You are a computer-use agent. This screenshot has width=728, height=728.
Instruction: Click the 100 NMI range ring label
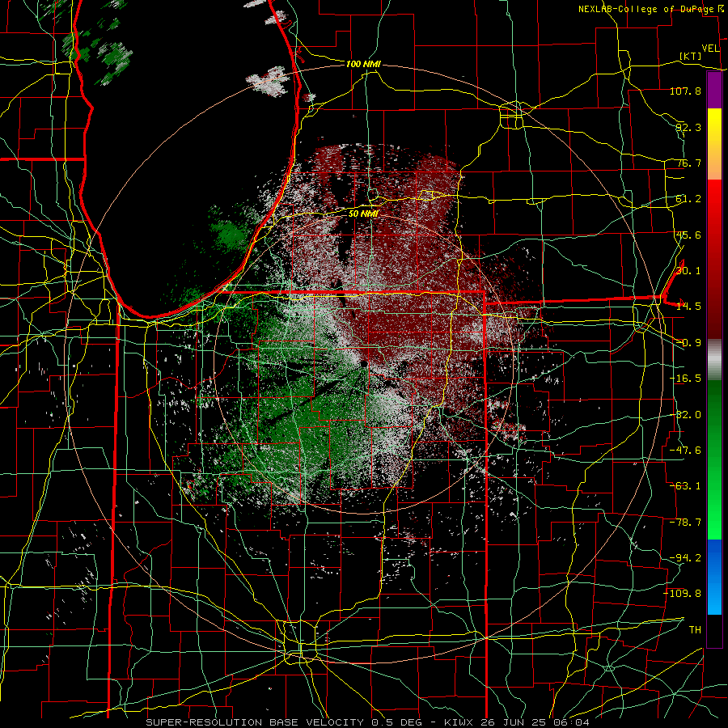[363, 64]
